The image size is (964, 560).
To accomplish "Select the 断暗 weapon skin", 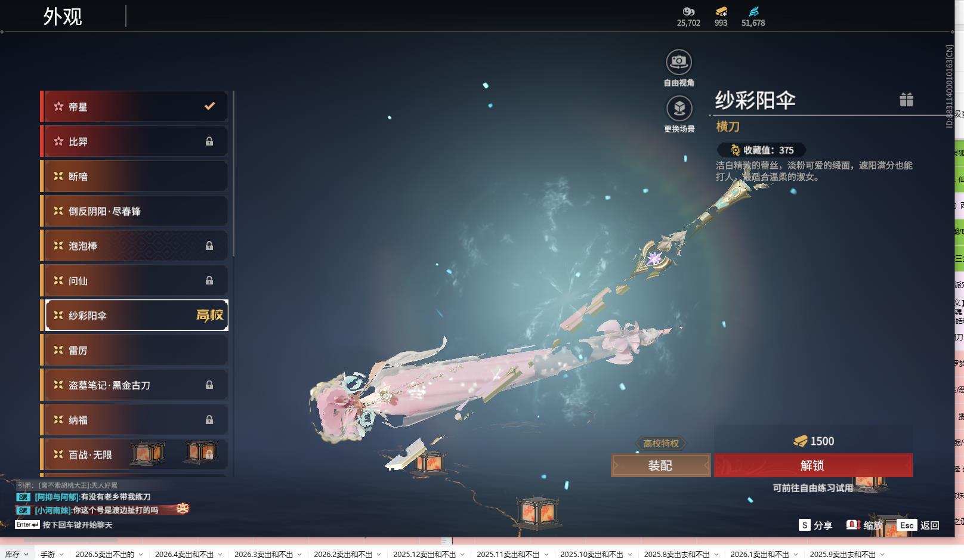I will point(134,176).
